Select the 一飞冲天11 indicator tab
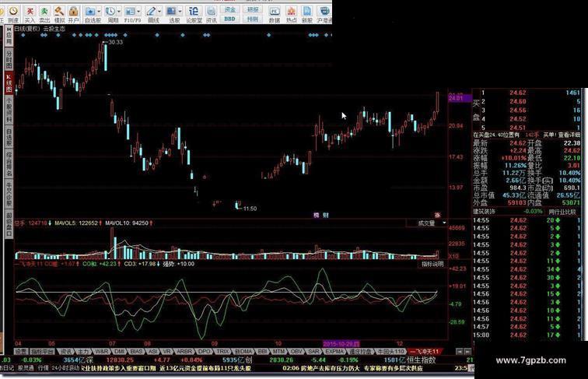The image size is (588, 379). [424, 352]
